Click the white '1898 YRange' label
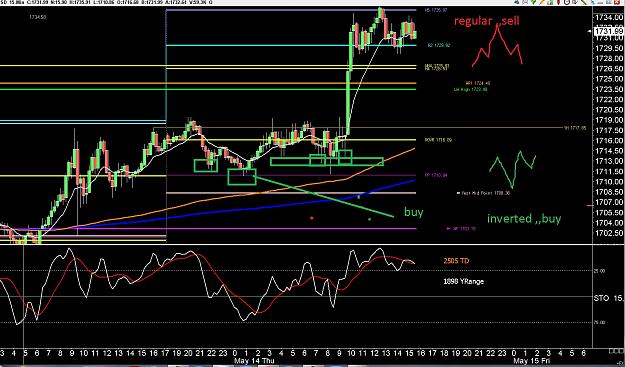The image size is (625, 367). pyautogui.click(x=464, y=281)
